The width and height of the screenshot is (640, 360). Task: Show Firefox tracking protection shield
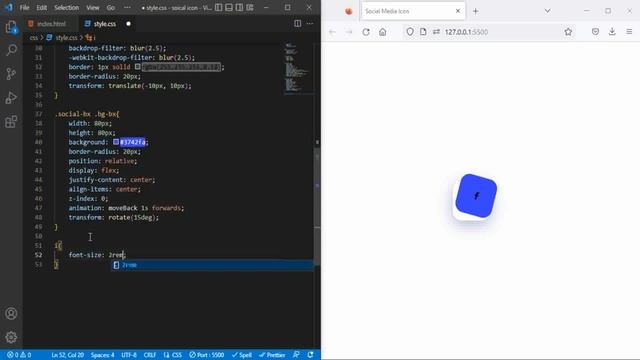(410, 32)
